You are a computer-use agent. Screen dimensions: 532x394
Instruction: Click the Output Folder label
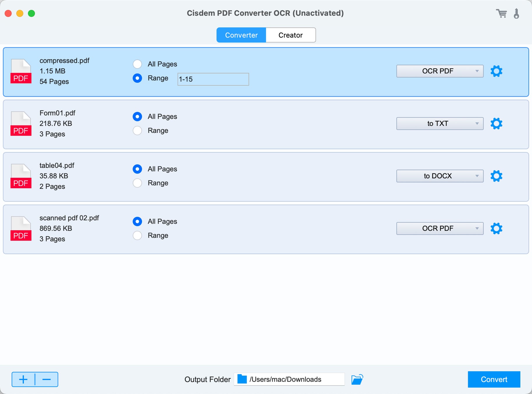coord(208,379)
